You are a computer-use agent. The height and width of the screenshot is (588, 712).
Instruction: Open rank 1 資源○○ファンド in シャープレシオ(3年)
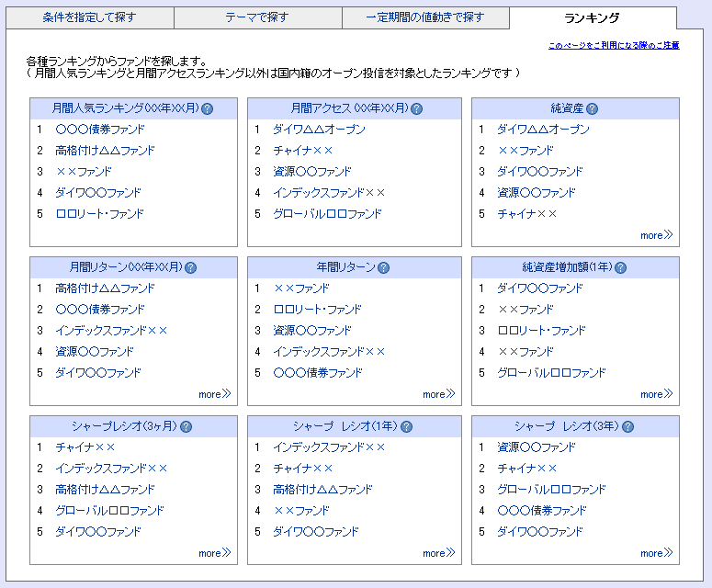[x=537, y=447]
